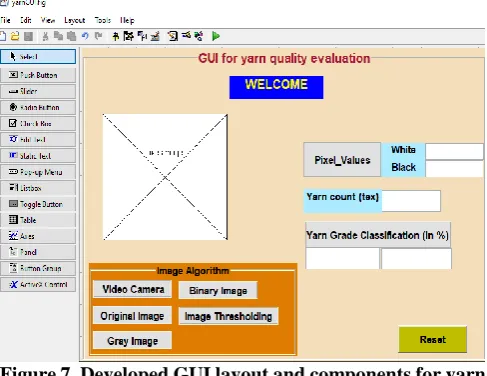Click the Pixel_Values button
The width and height of the screenshot is (487, 376).
coord(342,160)
